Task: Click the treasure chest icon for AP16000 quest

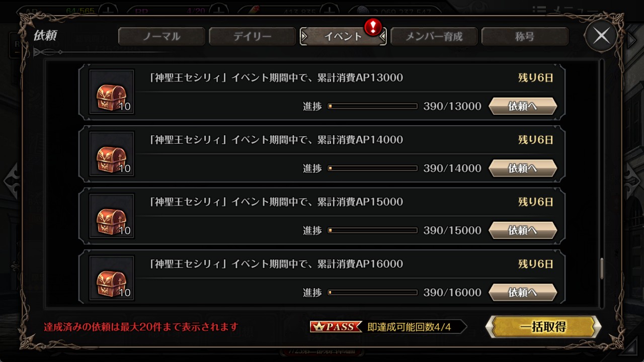Action: tap(112, 278)
